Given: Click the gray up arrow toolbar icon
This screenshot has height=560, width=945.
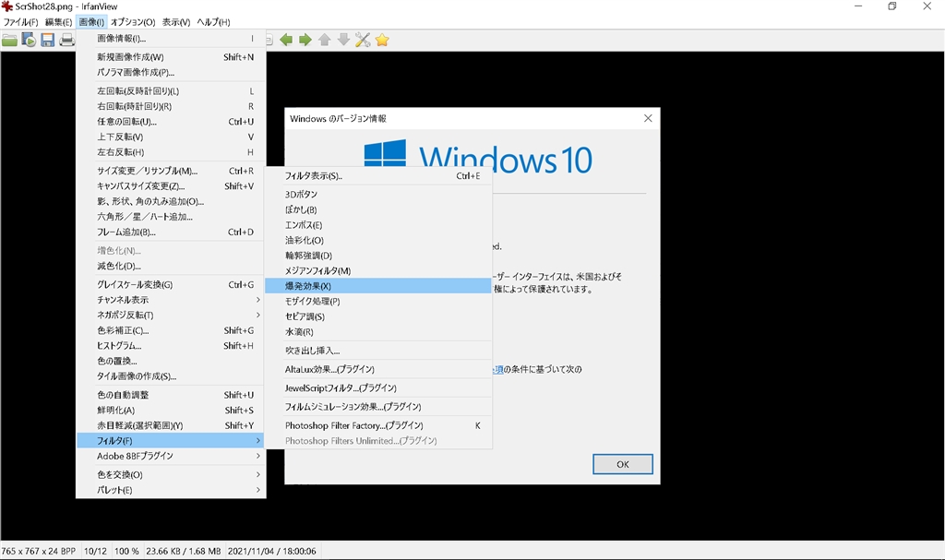Looking at the screenshot, I should pyautogui.click(x=324, y=41).
